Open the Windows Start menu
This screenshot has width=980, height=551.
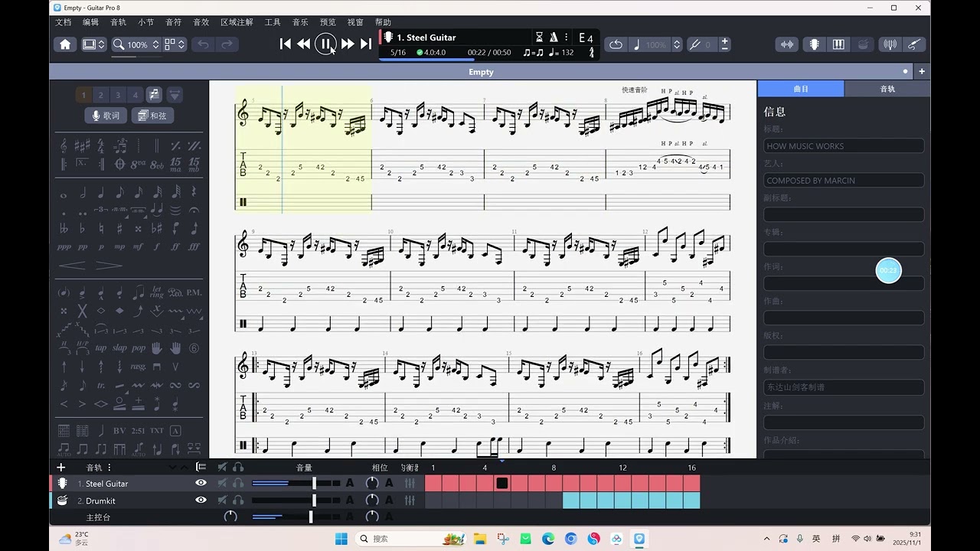tap(341, 539)
